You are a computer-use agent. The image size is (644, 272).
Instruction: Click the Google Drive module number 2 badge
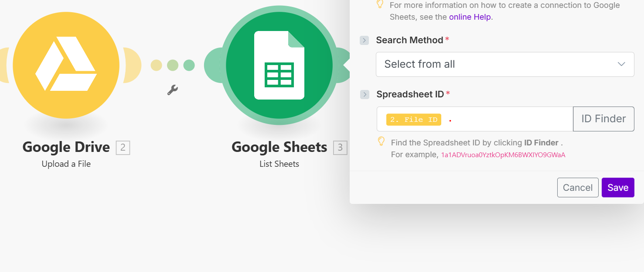coord(123,148)
